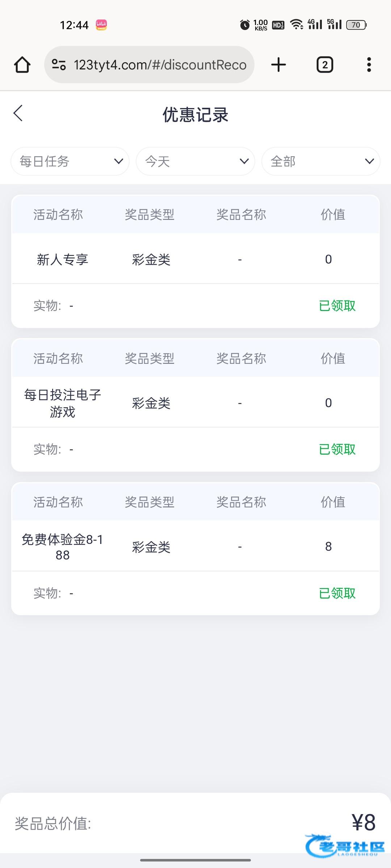Viewport: 391px width, 868px height.
Task: Tap the 老哥社区 watermark logo
Action: pos(345,846)
